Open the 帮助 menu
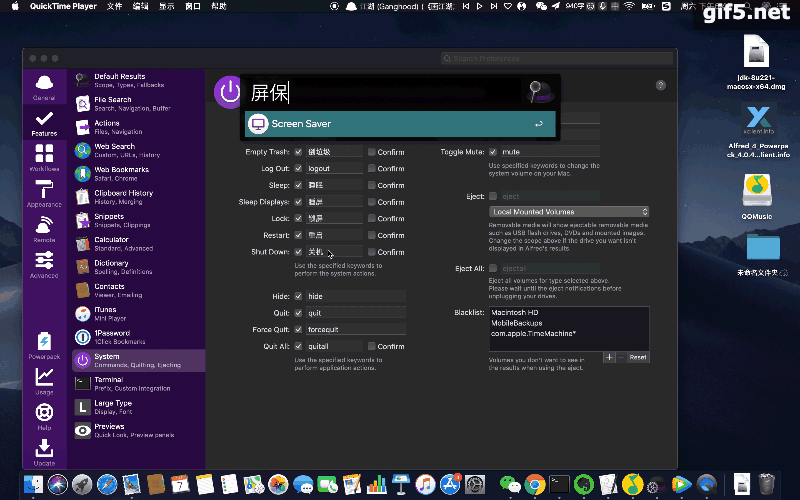 (218, 6)
